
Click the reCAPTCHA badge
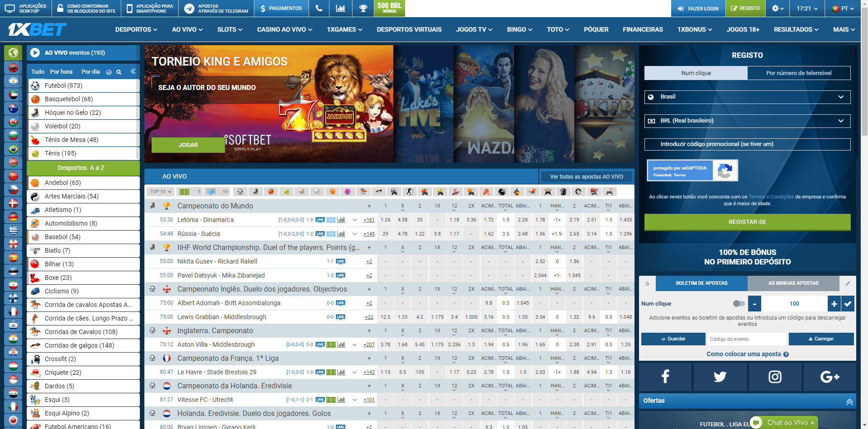pyautogui.click(x=692, y=170)
